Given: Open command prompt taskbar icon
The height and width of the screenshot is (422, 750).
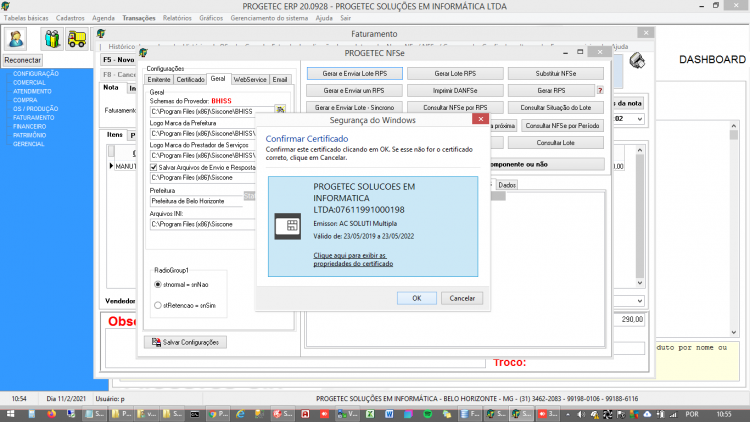Looking at the screenshot, I should [195, 414].
